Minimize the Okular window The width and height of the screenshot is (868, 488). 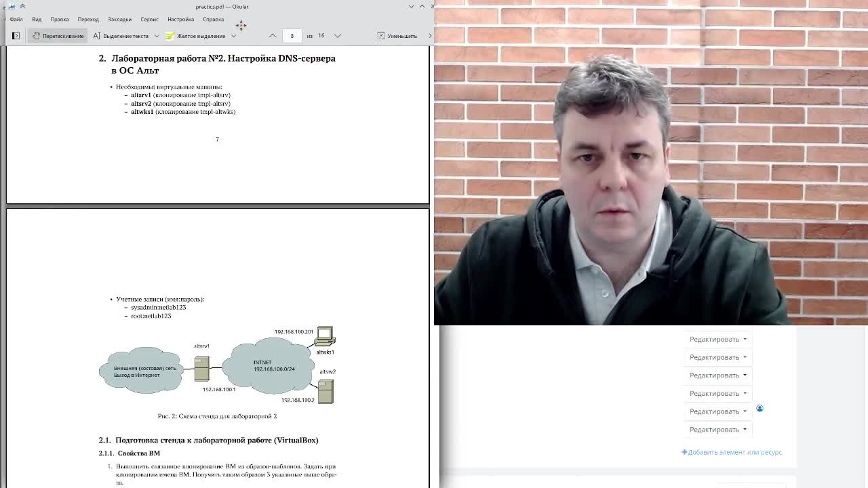coord(411,6)
